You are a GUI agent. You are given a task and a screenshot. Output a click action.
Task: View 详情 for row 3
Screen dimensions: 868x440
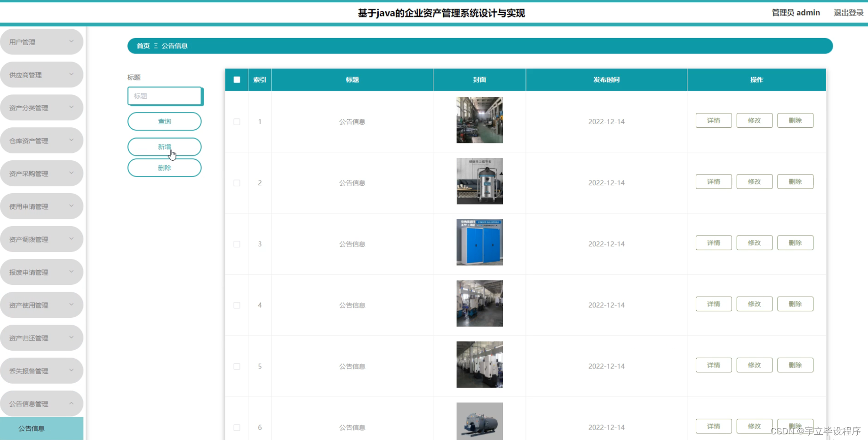coord(714,243)
